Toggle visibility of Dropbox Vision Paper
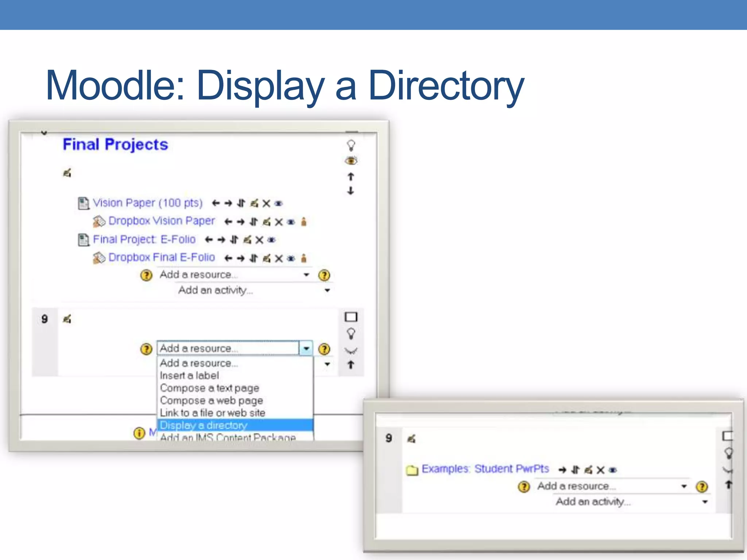Screen dimensions: 747x560 click(x=291, y=222)
